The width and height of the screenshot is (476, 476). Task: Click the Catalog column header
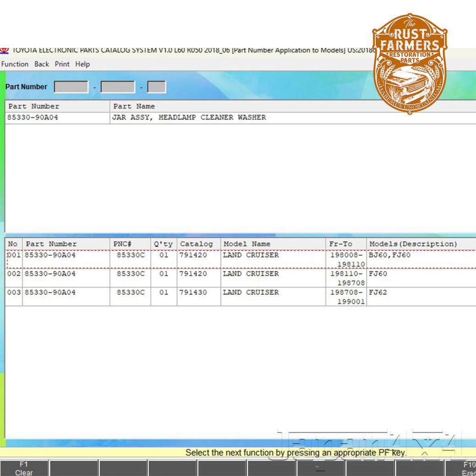click(x=199, y=244)
